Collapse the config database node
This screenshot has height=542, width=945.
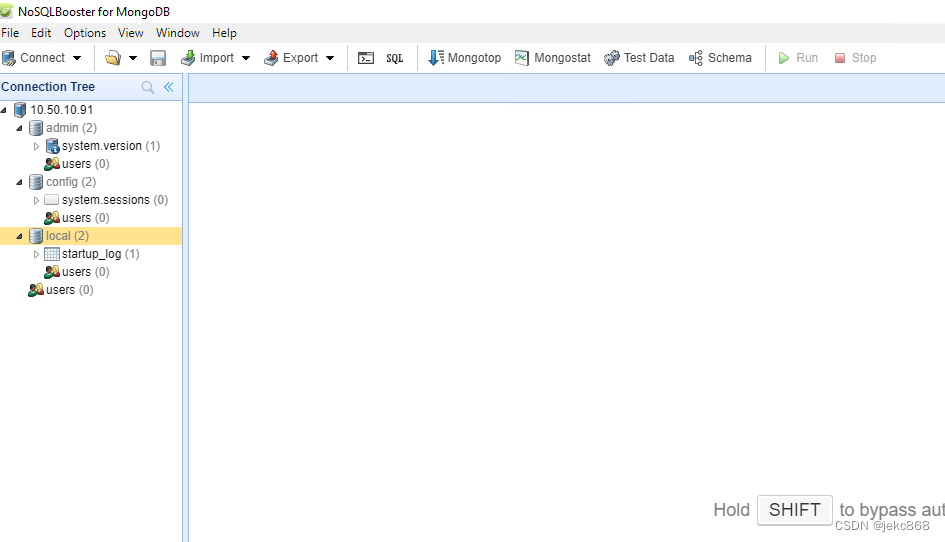click(19, 182)
